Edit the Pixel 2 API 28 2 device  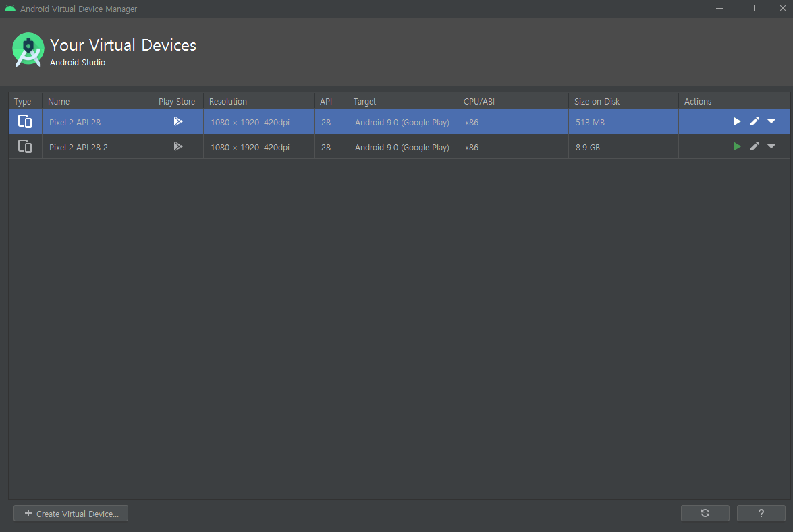click(755, 146)
